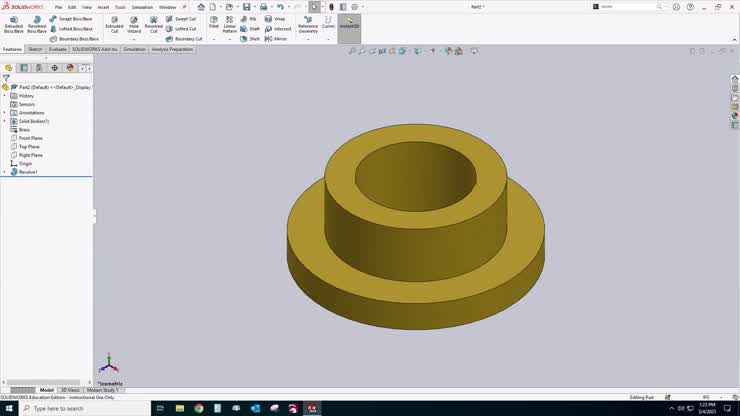Open the Insert menu

pos(103,7)
